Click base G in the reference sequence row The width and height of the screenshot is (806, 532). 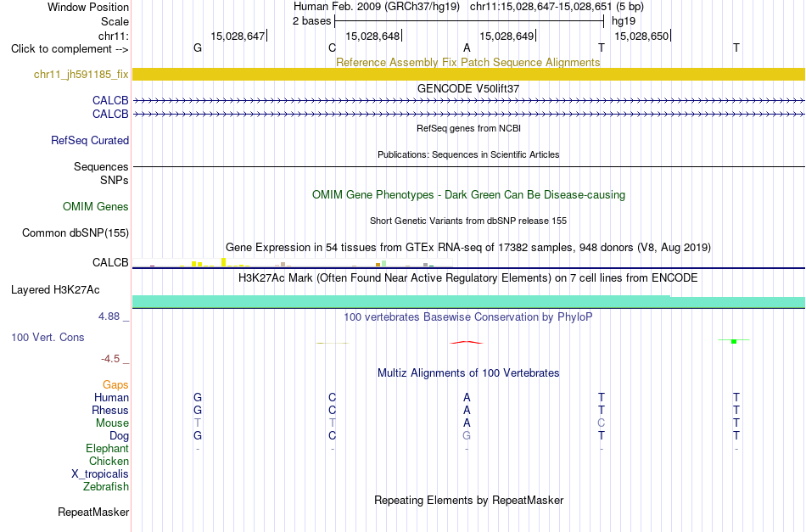pyautogui.click(x=198, y=48)
